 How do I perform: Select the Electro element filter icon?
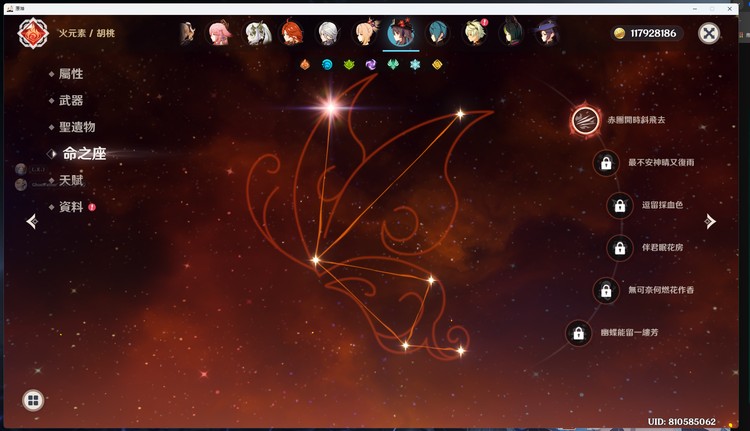click(x=370, y=64)
